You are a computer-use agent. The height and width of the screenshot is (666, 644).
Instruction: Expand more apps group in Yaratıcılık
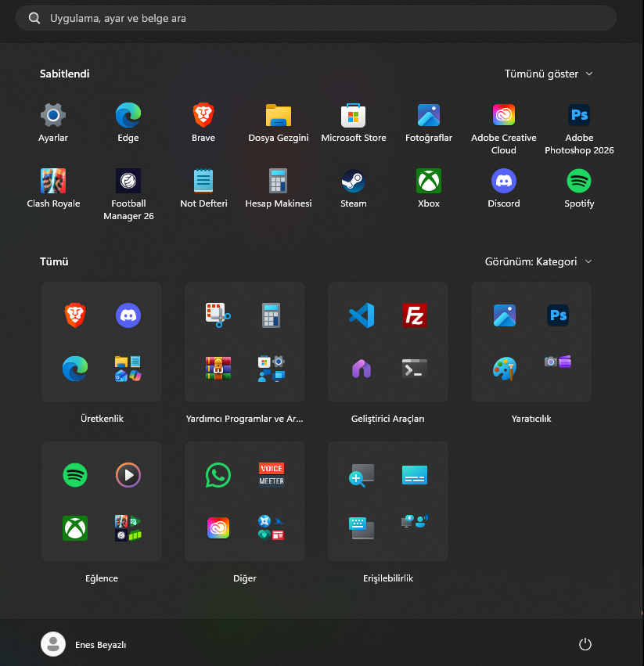558,362
